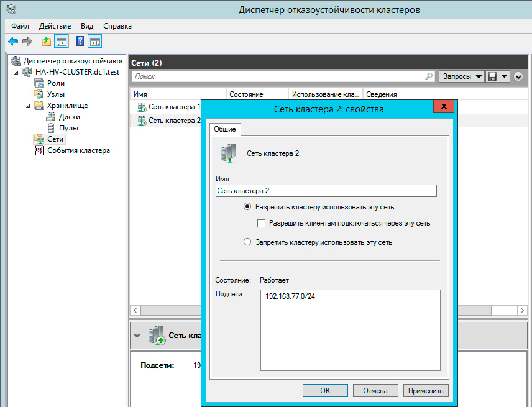Select the Роли node in tree
532x407 pixels.
[55, 83]
